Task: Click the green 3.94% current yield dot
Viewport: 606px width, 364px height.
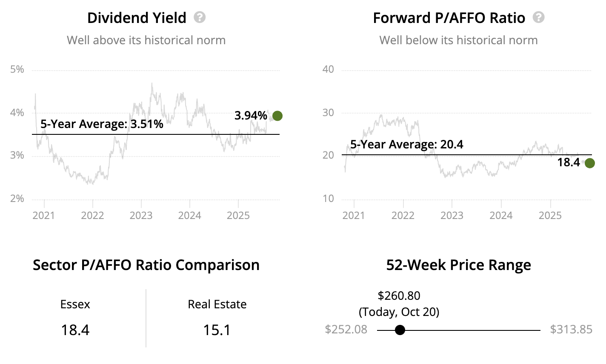Action: [x=277, y=116]
